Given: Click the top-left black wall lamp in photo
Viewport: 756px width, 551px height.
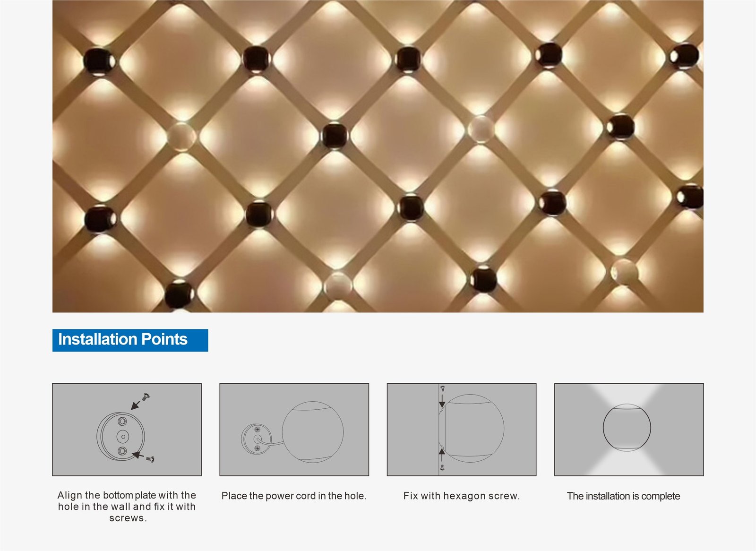Looking at the screenshot, I should (99, 61).
